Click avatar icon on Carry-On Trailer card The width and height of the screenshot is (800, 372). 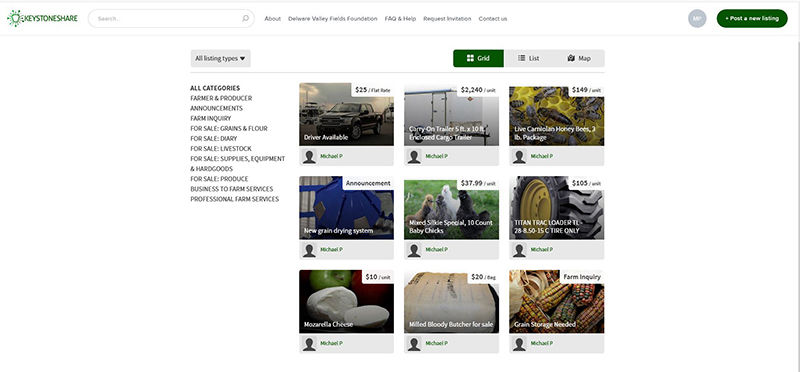point(414,157)
